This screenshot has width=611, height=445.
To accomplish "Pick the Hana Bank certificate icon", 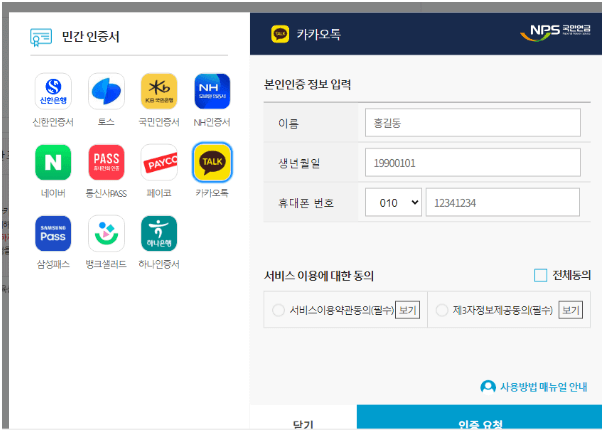I will pyautogui.click(x=159, y=233).
